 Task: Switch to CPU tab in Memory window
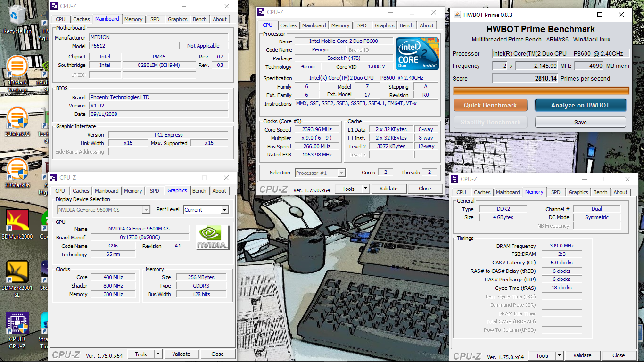(461, 192)
